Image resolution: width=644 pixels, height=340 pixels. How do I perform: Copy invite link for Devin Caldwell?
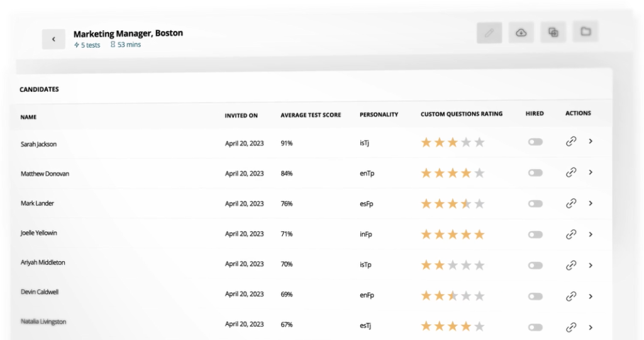(x=571, y=296)
